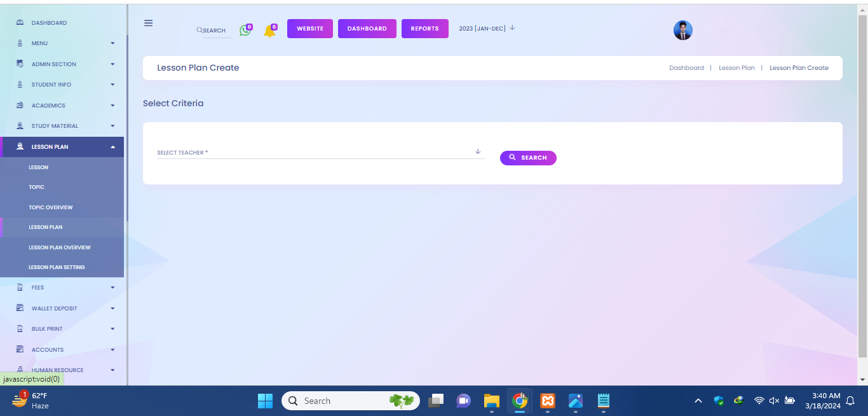Screen dimensions: 868x416
Task: Click the user profile avatar
Action: tap(682, 30)
